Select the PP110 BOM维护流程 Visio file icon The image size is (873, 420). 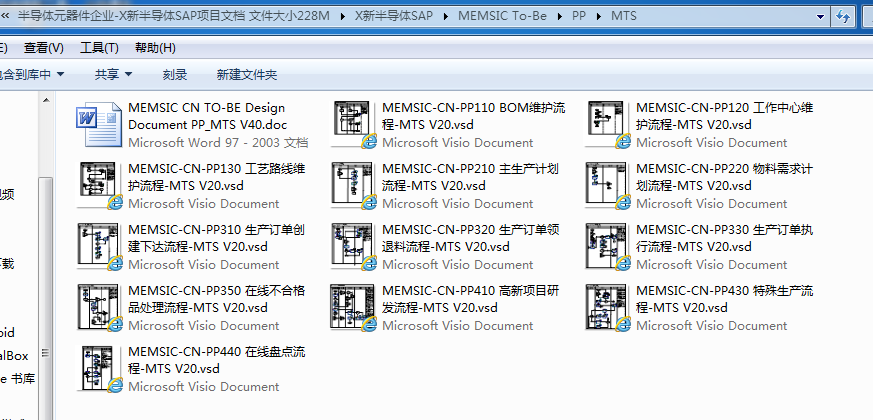(354, 125)
